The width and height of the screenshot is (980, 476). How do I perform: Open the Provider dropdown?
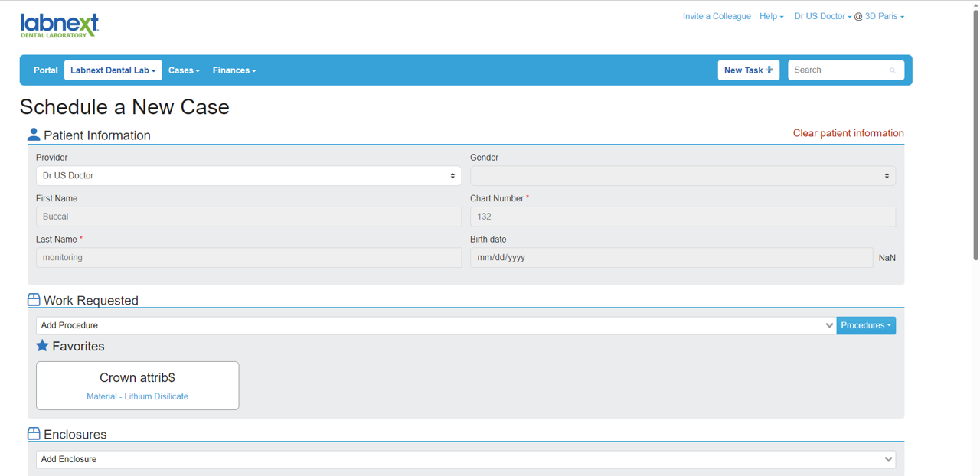(x=248, y=176)
